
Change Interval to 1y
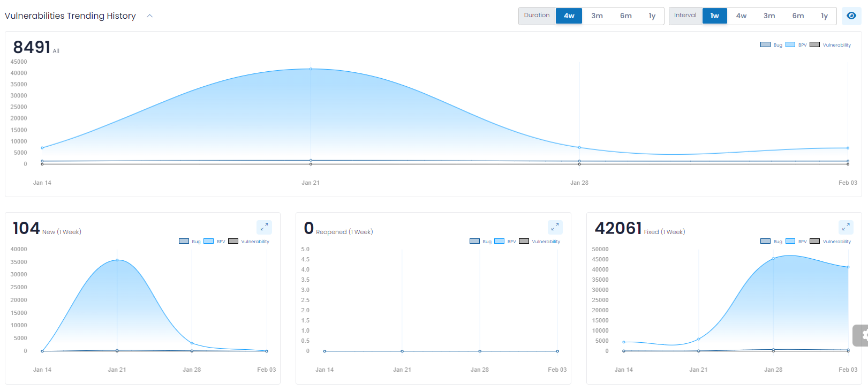point(824,16)
